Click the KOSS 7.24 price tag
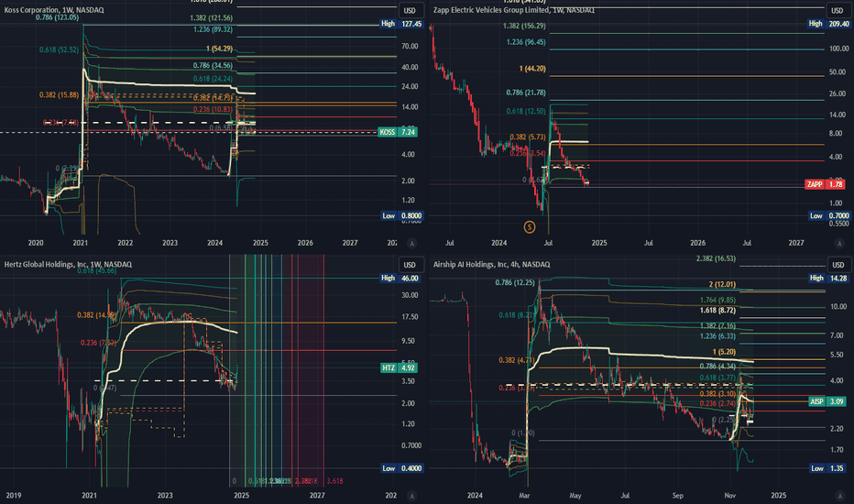 click(x=398, y=132)
